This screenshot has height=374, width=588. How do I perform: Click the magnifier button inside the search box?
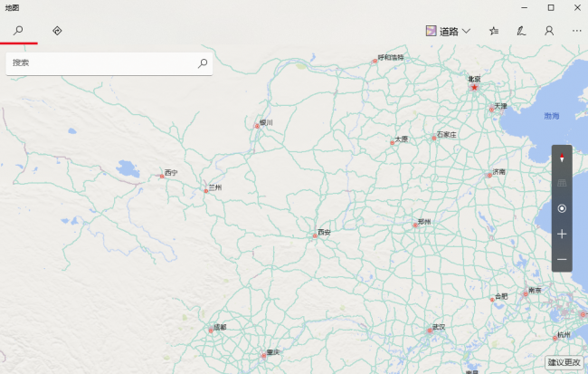(x=203, y=63)
